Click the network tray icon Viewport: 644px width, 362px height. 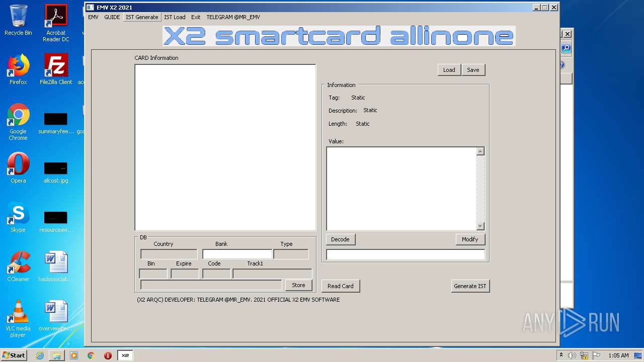click(584, 355)
